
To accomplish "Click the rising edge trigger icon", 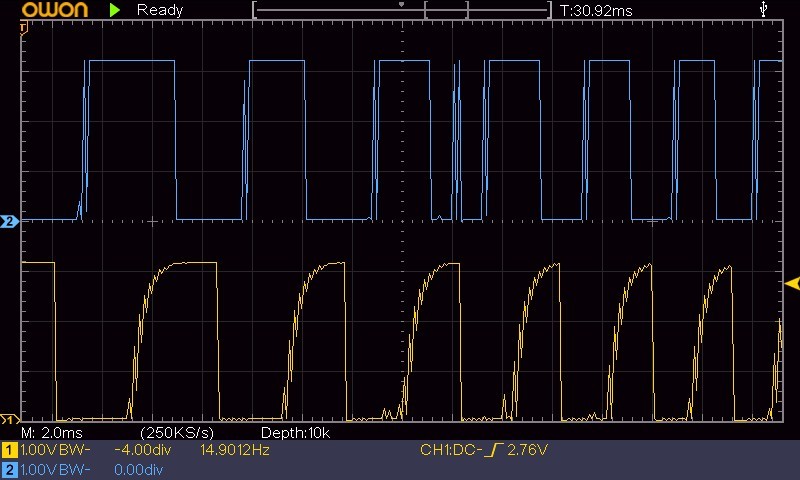I will click(x=494, y=450).
